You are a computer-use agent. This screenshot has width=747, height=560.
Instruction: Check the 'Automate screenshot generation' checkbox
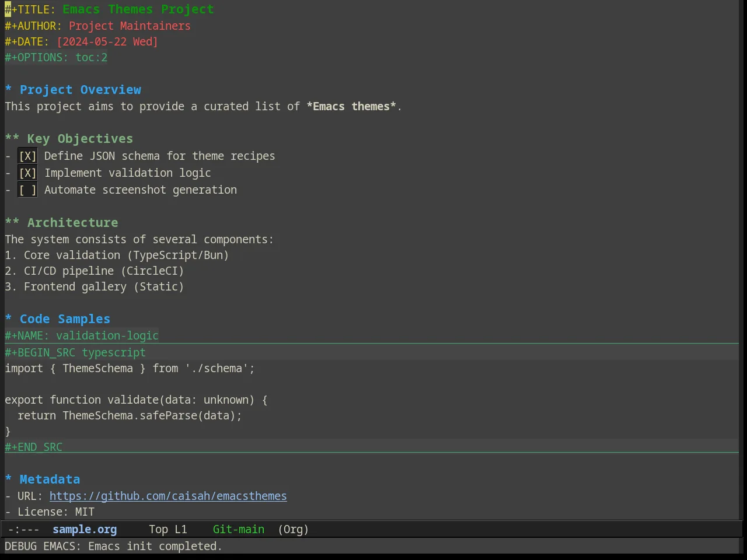(x=27, y=190)
